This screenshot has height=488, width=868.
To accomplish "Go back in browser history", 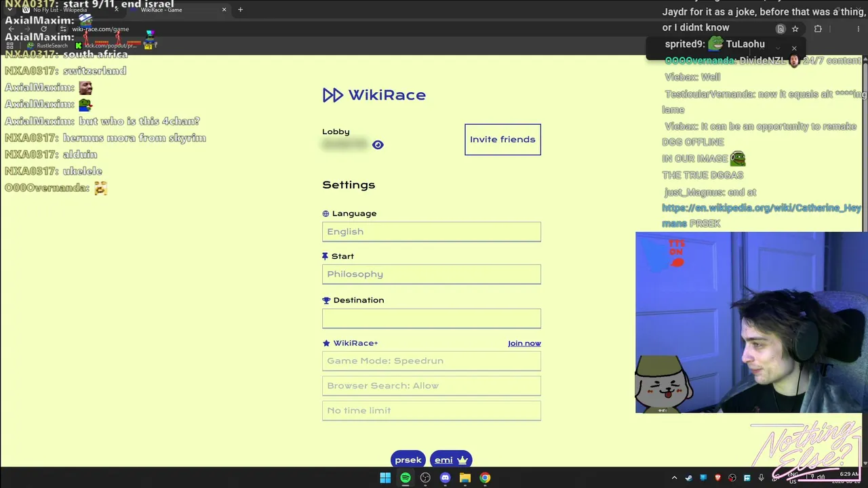I will (11, 29).
